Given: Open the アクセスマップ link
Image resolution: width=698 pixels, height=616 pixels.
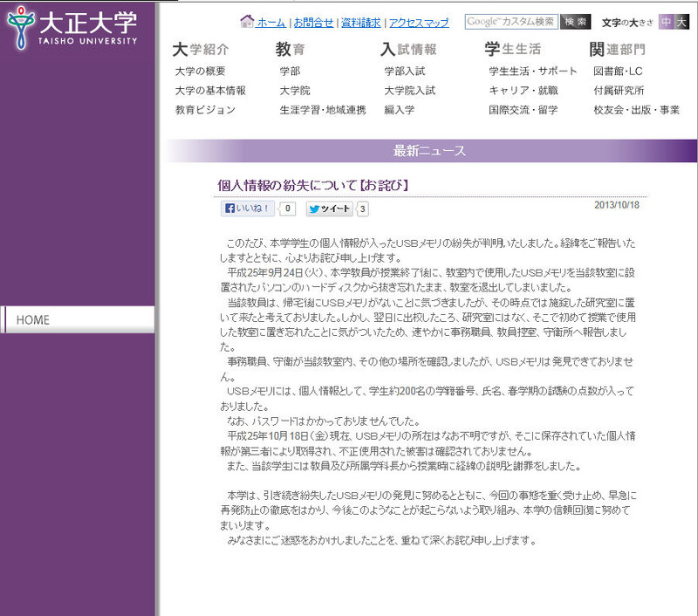Looking at the screenshot, I should 418,23.
